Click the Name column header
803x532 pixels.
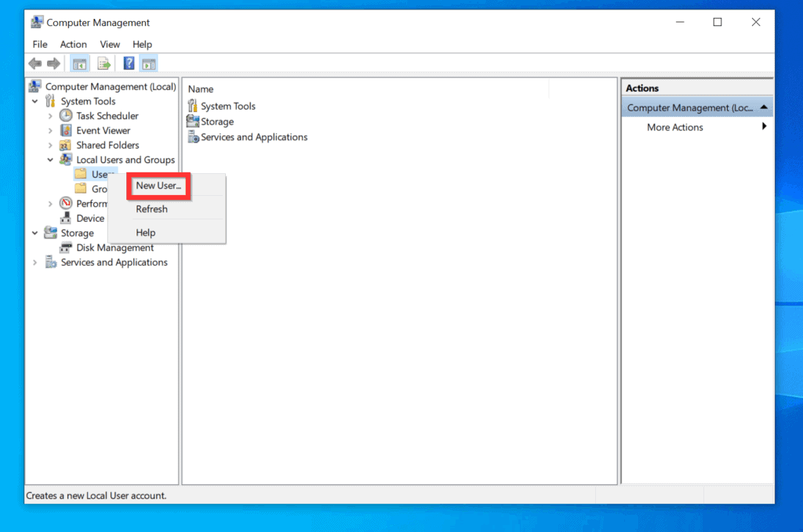coord(200,89)
